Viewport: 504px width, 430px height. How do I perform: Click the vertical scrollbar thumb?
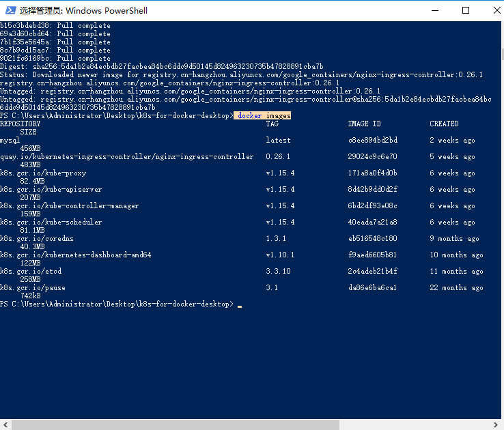point(503,55)
